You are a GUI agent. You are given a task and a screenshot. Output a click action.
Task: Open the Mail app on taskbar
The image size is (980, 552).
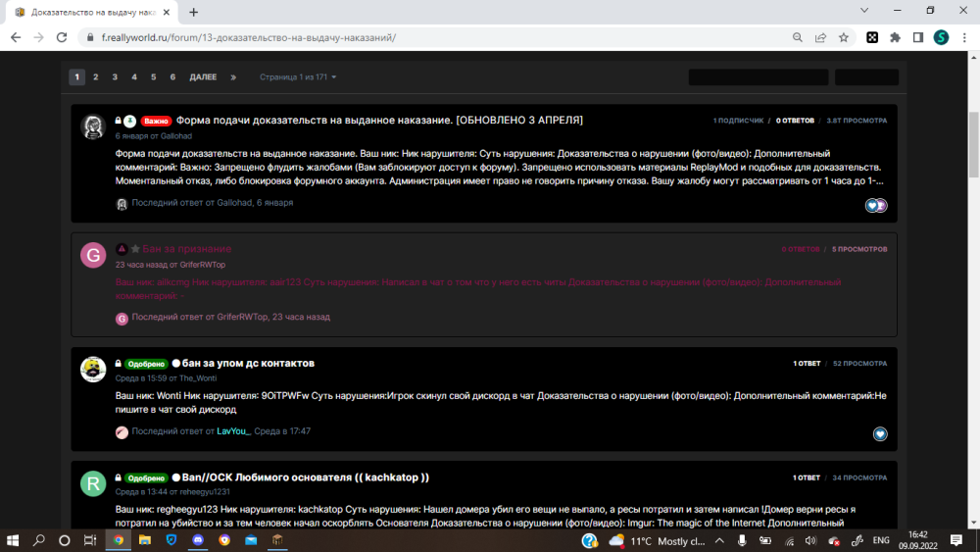[x=251, y=540]
